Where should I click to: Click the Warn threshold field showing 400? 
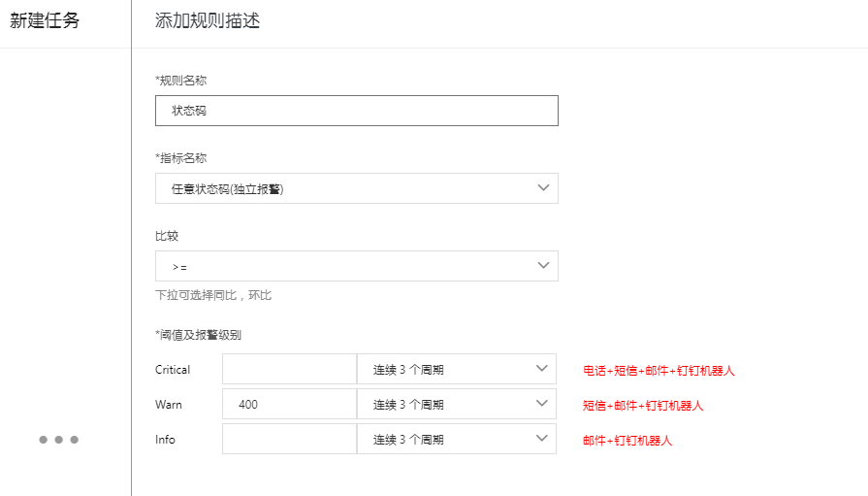289,405
